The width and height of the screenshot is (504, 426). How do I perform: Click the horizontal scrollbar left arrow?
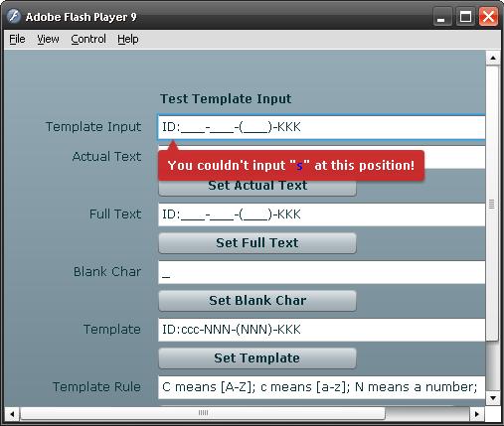click(12, 414)
